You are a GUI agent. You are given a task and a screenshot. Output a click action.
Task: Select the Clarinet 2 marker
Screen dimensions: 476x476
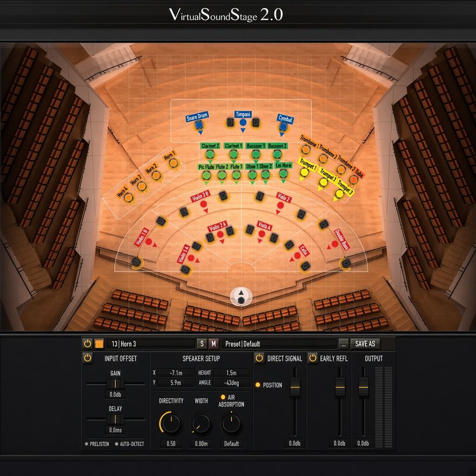pos(210,154)
